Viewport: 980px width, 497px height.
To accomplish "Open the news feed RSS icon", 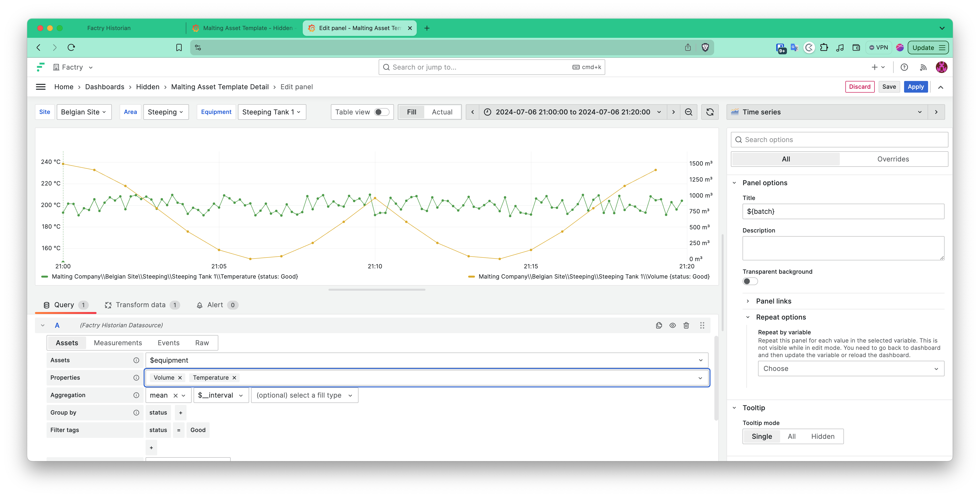I will coord(923,67).
